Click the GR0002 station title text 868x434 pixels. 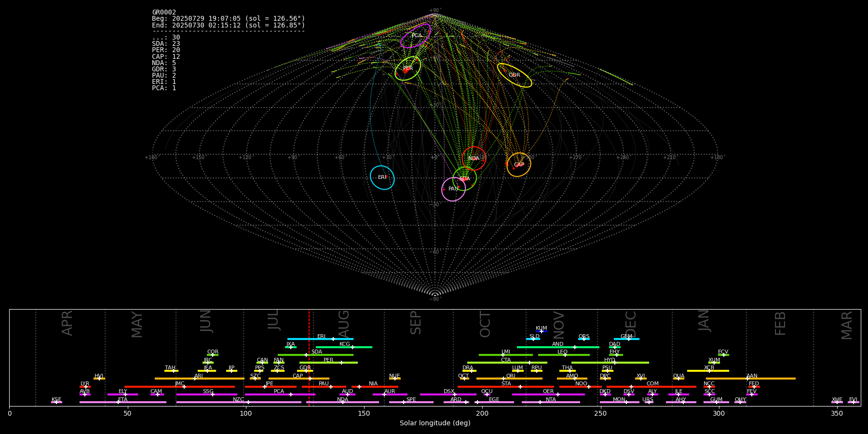tap(164, 13)
